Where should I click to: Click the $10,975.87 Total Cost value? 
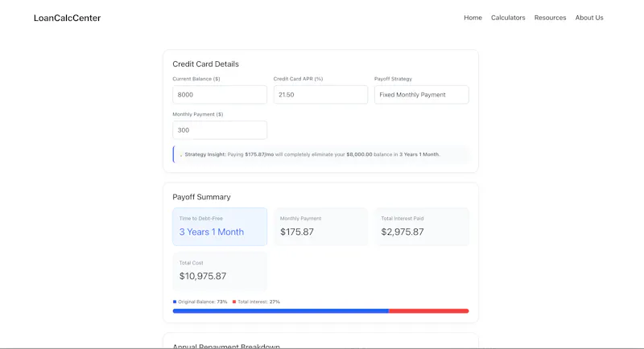click(203, 276)
